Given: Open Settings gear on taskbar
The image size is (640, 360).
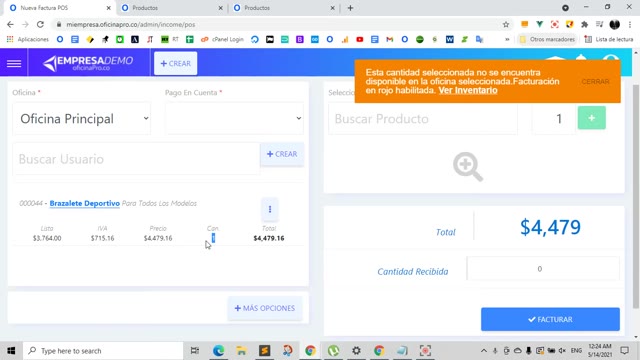Looking at the screenshot, I should [x=356, y=351].
